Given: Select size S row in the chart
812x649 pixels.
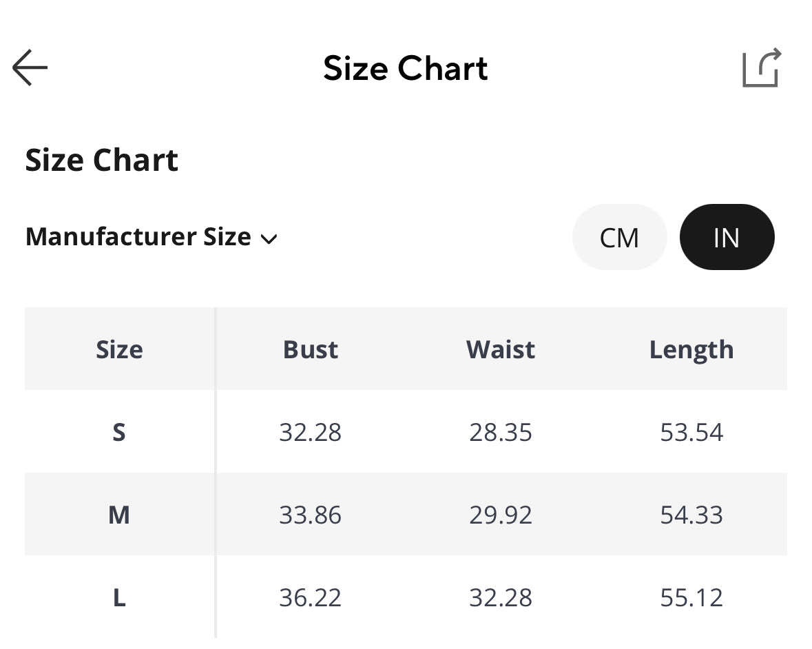Looking at the screenshot, I should click(x=118, y=432).
